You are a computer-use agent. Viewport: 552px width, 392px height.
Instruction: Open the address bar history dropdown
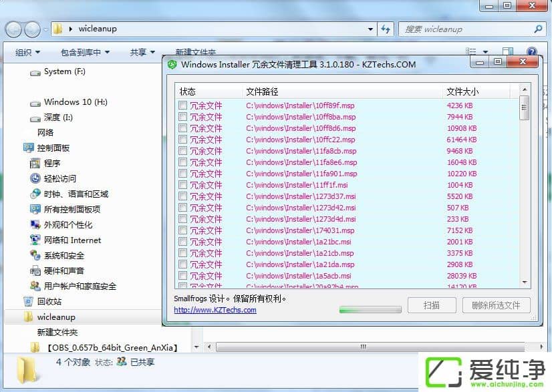[x=370, y=29]
